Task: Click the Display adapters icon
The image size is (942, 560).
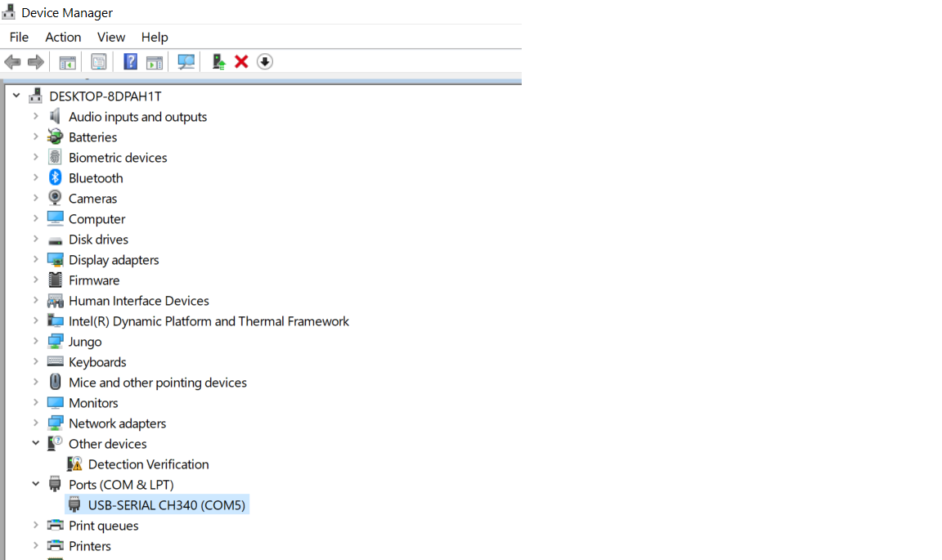Action: (x=56, y=260)
